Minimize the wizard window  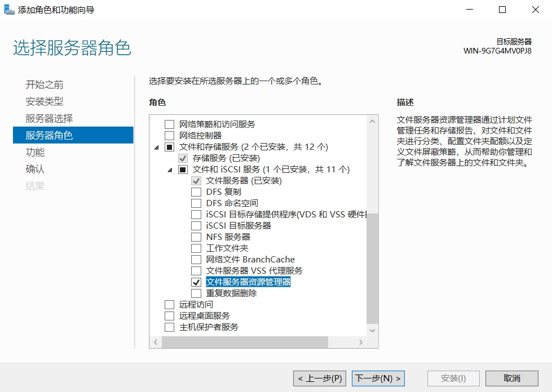coord(470,10)
